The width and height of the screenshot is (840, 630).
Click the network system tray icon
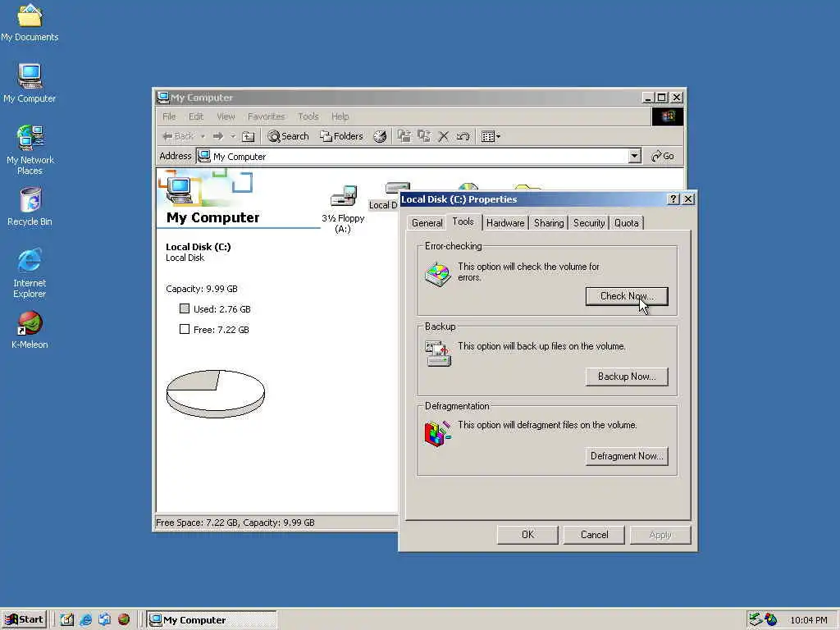tap(756, 620)
